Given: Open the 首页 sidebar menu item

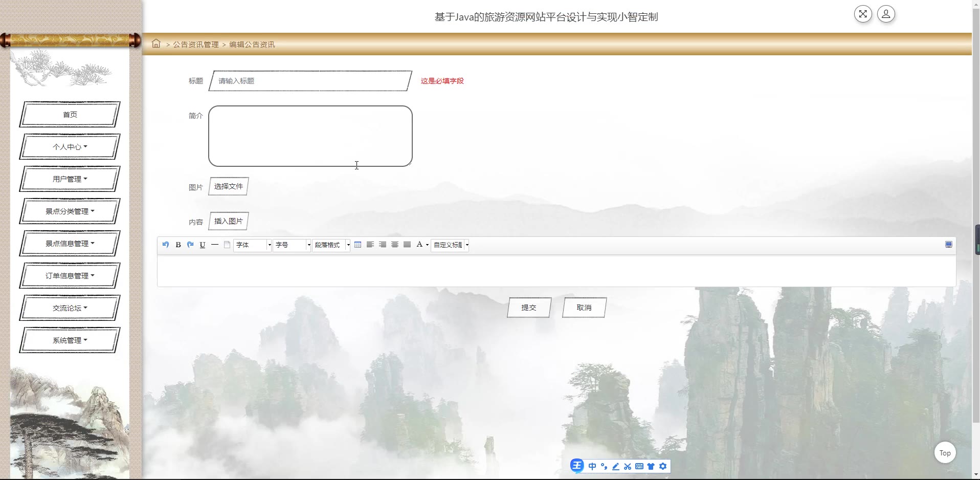Looking at the screenshot, I should [x=70, y=115].
